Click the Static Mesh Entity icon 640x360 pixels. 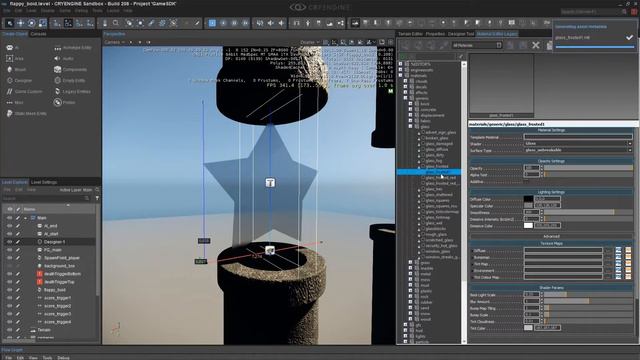pos(9,113)
